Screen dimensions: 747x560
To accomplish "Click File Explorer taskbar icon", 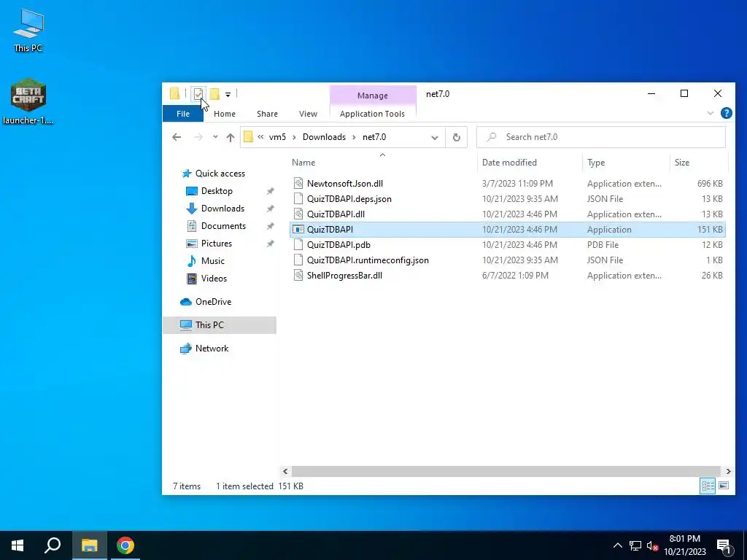I will point(89,545).
